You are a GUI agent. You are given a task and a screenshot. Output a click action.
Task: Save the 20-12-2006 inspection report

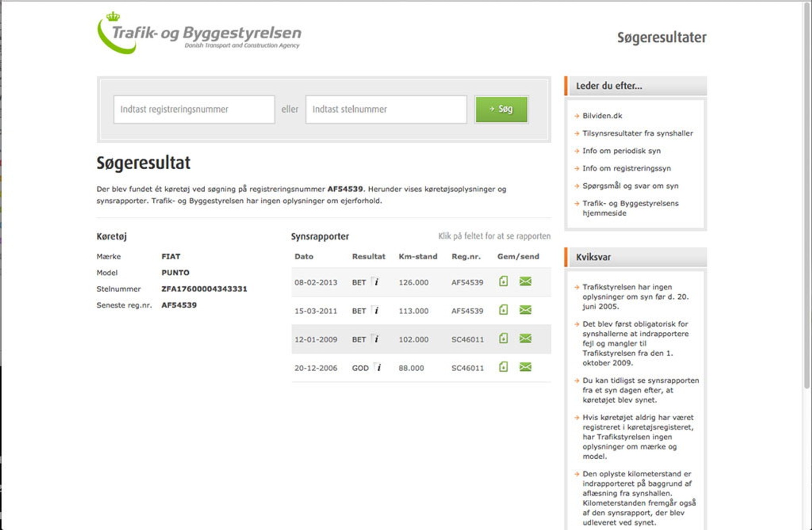coord(503,367)
